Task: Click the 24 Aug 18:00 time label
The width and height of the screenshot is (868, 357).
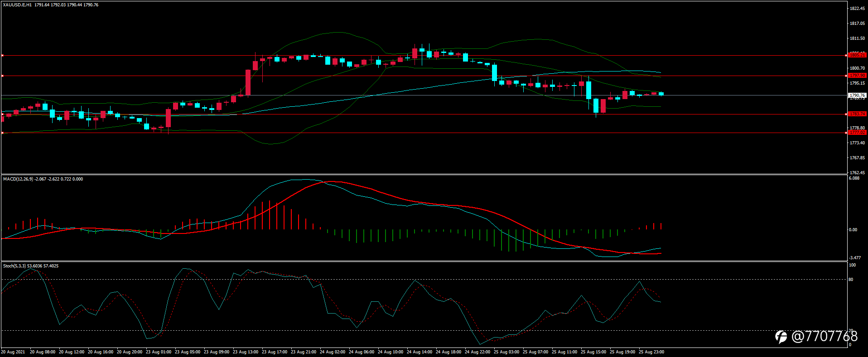Action: [x=448, y=352]
